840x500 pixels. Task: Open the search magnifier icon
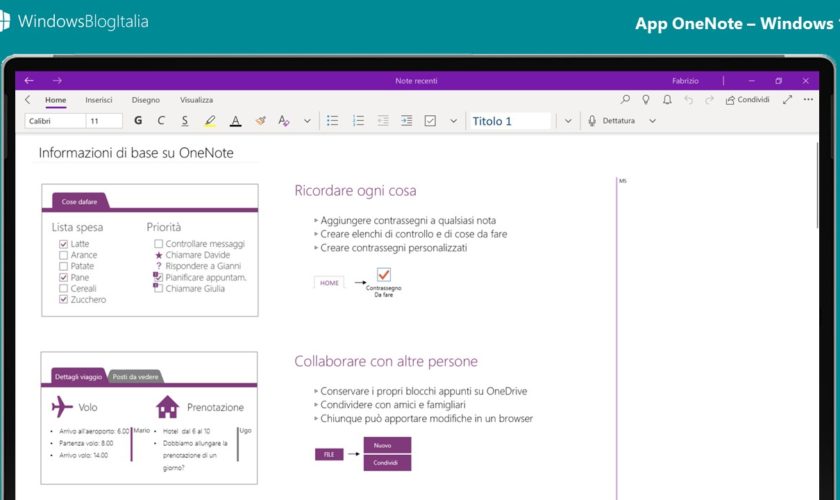[626, 100]
